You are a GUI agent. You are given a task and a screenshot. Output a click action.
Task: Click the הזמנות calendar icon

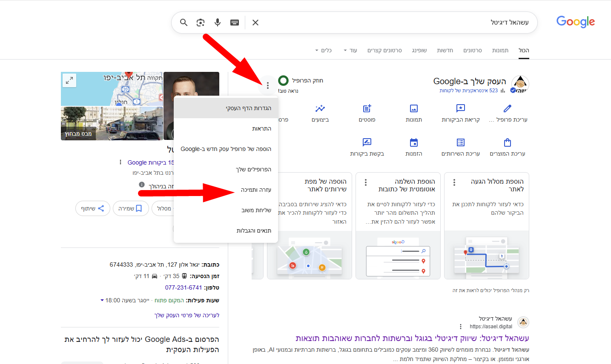click(x=414, y=142)
